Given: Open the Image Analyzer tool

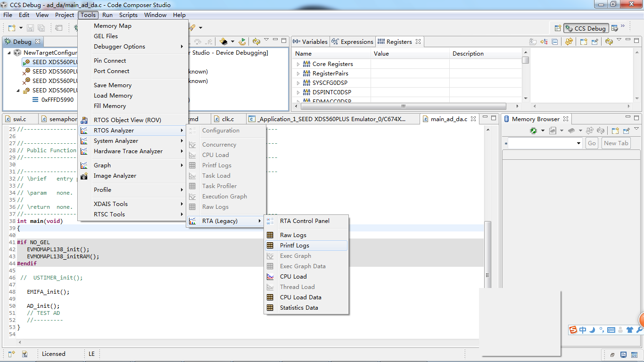Looking at the screenshot, I should coord(115,176).
